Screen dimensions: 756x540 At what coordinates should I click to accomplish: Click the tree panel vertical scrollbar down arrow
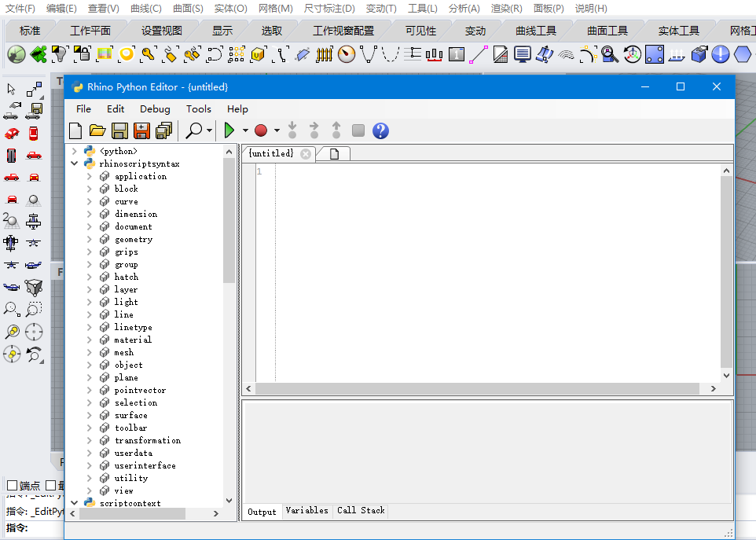click(229, 501)
